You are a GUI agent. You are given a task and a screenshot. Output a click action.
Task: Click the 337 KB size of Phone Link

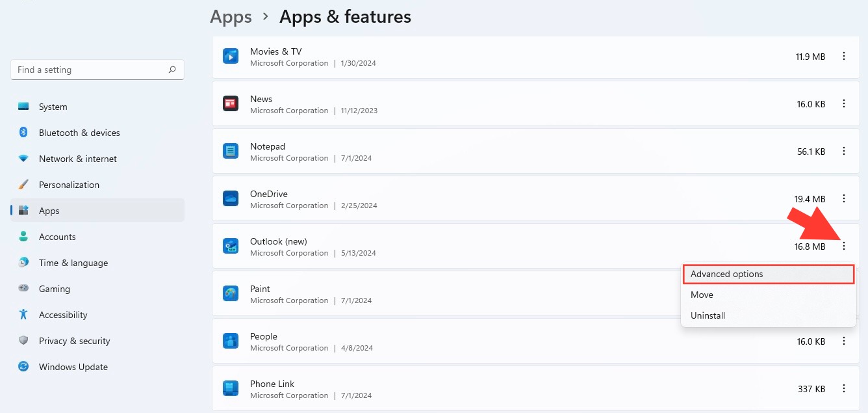pyautogui.click(x=811, y=389)
